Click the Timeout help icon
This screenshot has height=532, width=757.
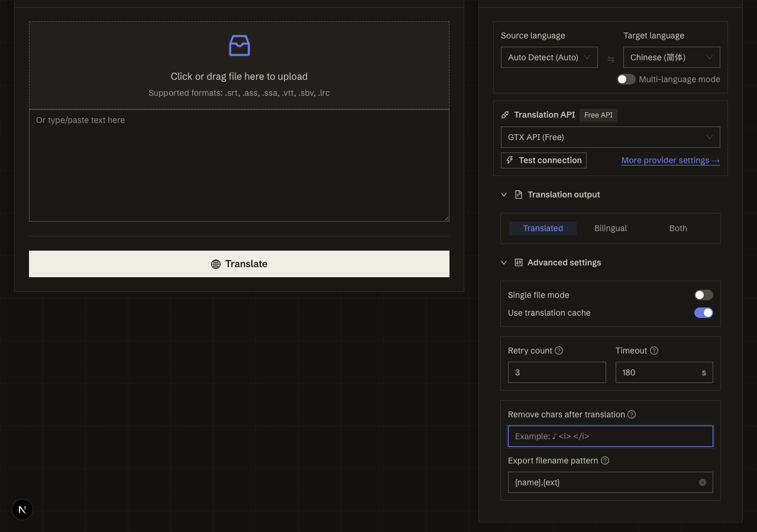click(654, 351)
